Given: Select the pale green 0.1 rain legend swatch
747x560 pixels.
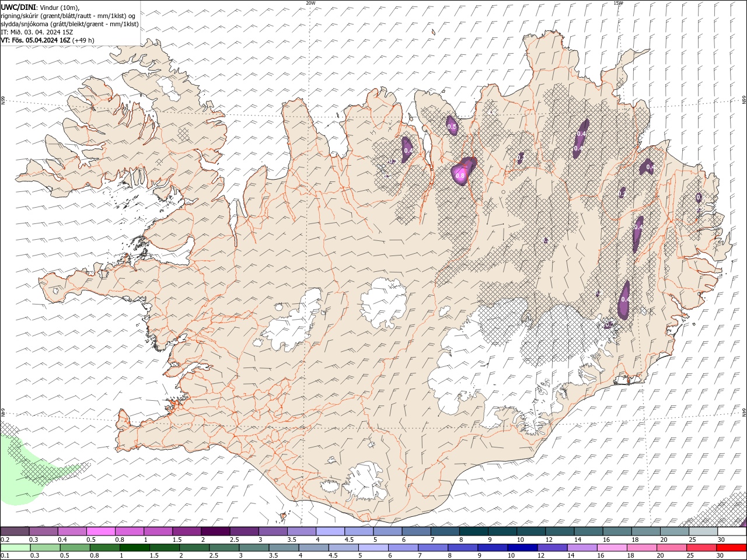Looking at the screenshot, I should click(15, 548).
